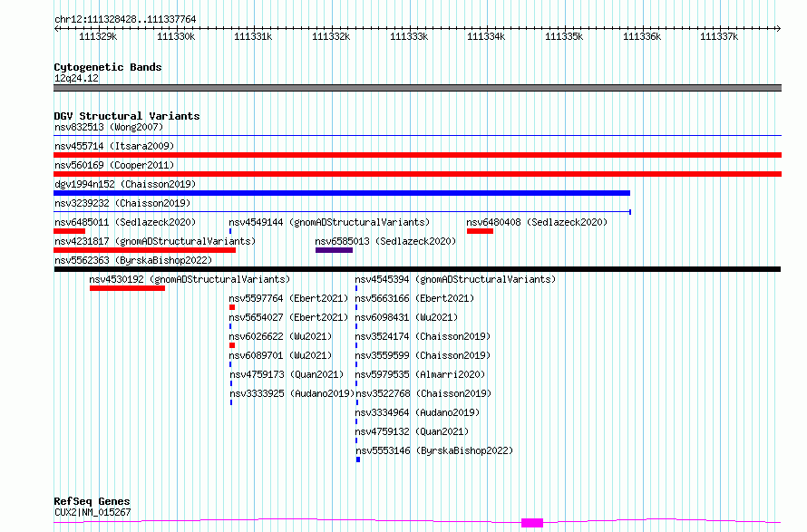Viewport: 807px width, 532px height.
Task: Open variant nsv5553146 (ByrskaBishop2022)
Action: click(433, 450)
